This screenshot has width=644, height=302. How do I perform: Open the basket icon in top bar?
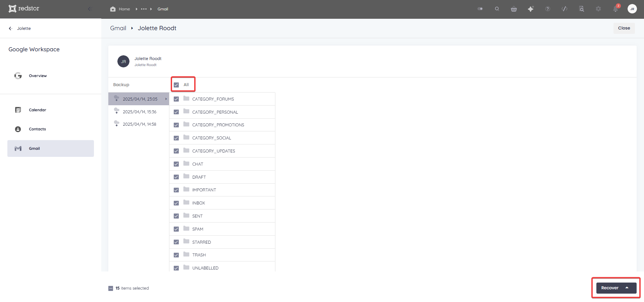pyautogui.click(x=514, y=9)
